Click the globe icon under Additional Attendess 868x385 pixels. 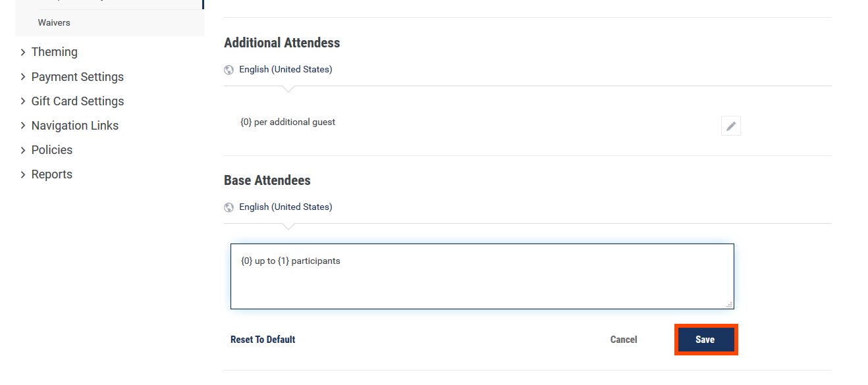[229, 70]
